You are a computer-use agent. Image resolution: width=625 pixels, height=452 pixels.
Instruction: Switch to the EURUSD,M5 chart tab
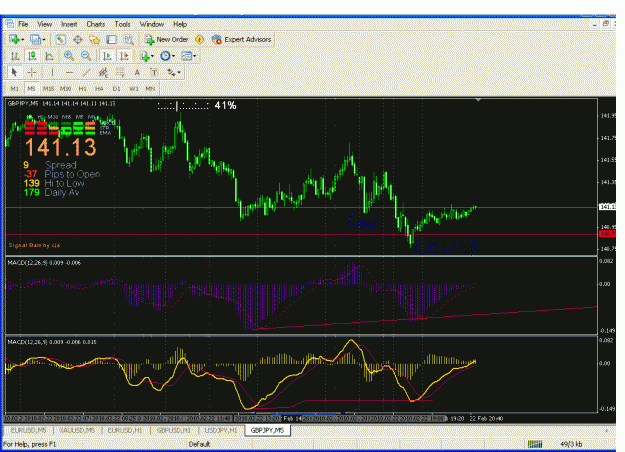click(x=28, y=430)
